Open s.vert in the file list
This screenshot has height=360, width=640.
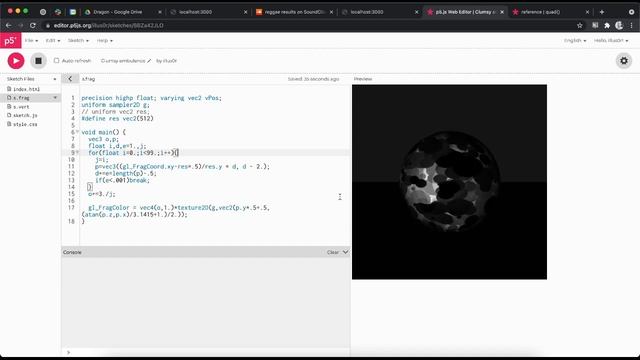(x=21, y=107)
